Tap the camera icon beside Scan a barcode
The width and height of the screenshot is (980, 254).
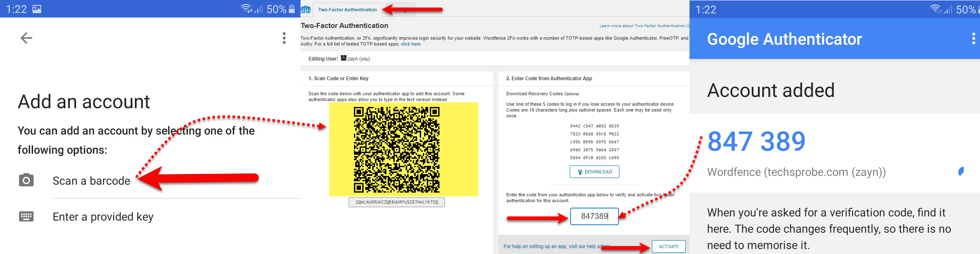[x=26, y=180]
